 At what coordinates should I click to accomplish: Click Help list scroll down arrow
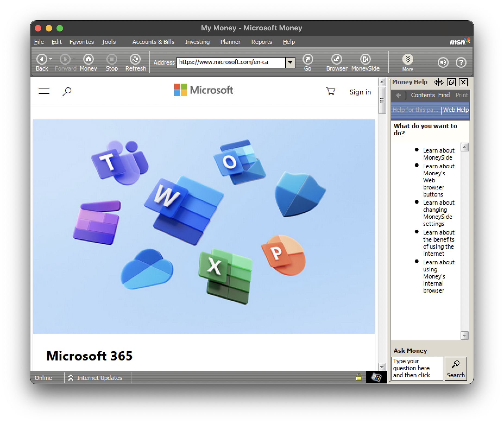click(x=465, y=336)
